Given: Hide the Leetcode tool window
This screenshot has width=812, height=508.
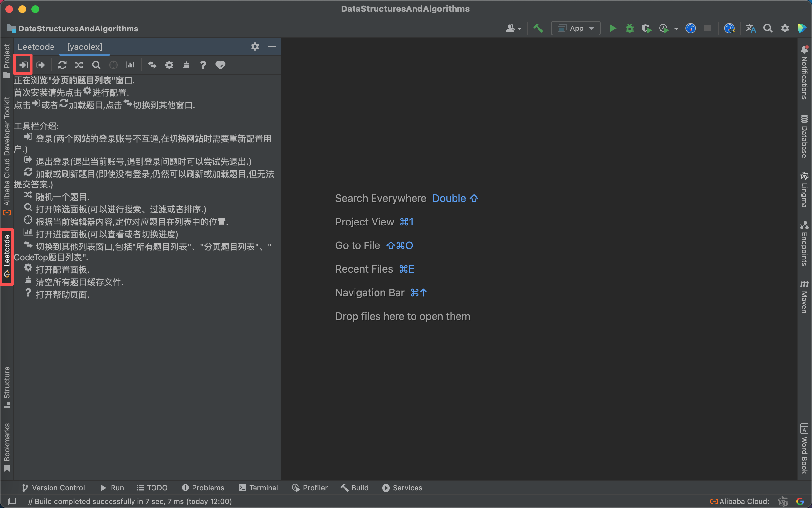Looking at the screenshot, I should [272, 46].
